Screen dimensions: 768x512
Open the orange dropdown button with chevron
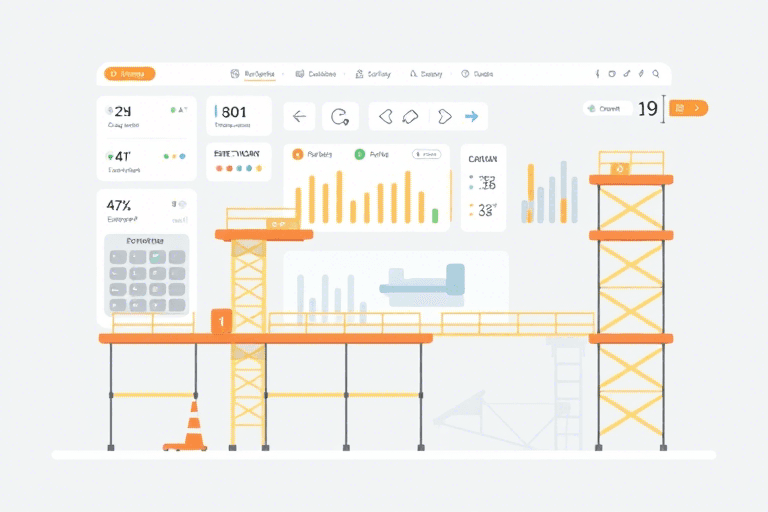pyautogui.click(x=688, y=108)
